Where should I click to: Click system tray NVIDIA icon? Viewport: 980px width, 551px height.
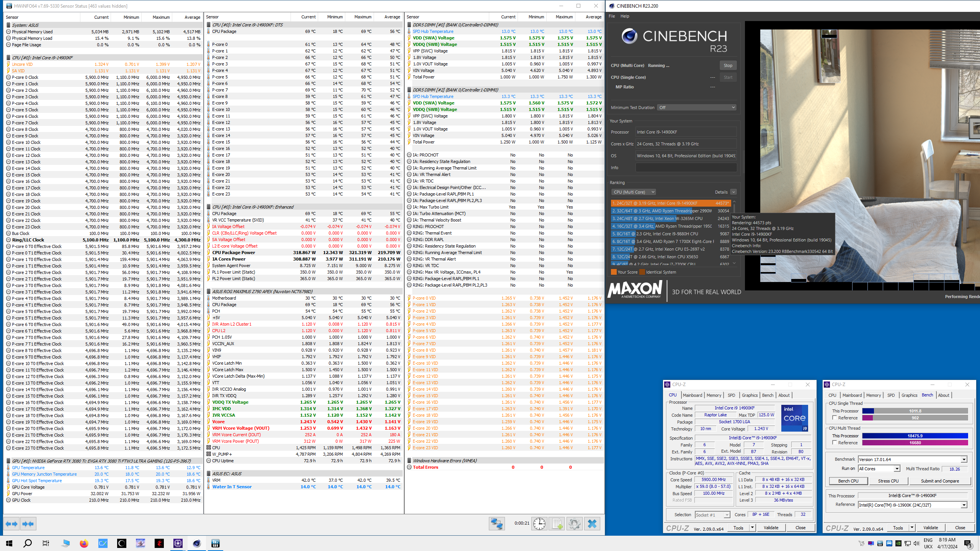pos(898,543)
